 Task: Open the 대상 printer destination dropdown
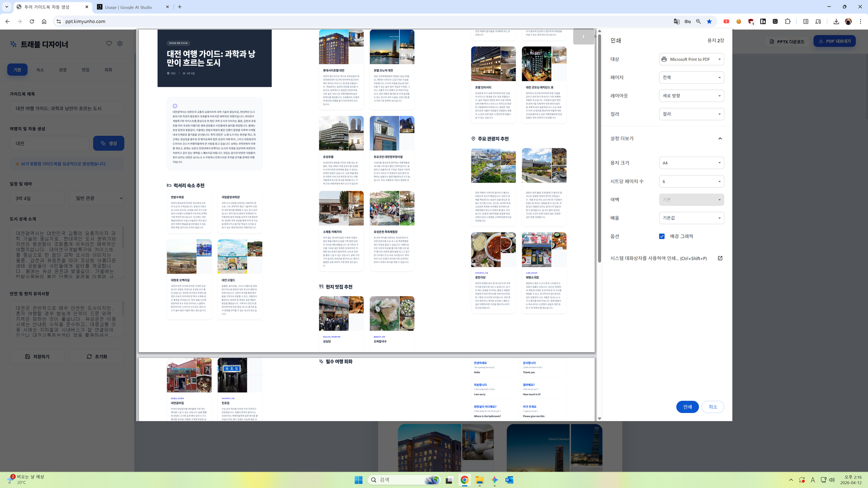tap(691, 59)
